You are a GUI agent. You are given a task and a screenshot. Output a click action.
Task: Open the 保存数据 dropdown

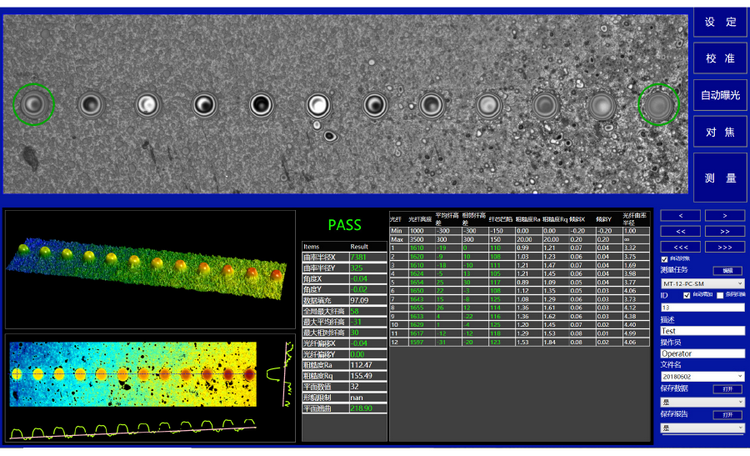tap(702, 402)
